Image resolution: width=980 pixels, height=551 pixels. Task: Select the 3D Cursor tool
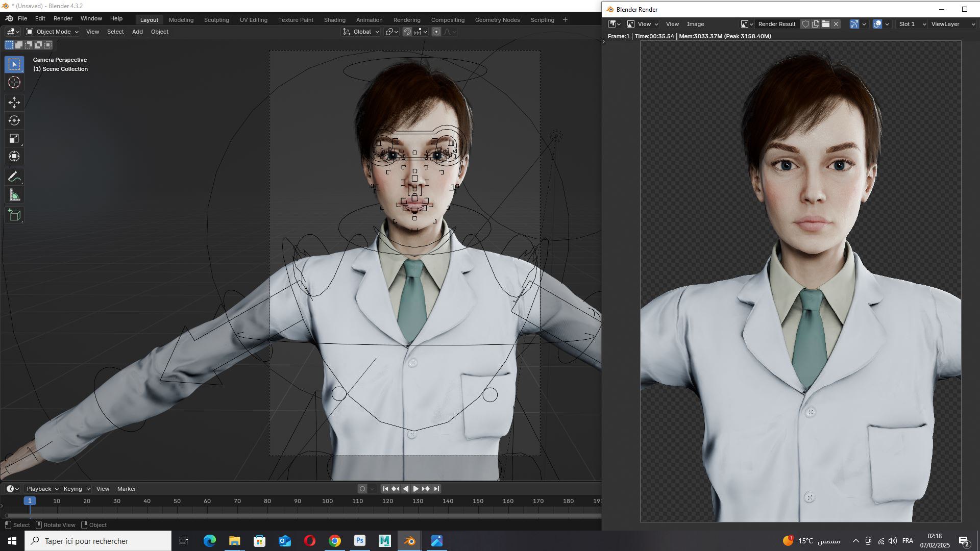pos(14,82)
